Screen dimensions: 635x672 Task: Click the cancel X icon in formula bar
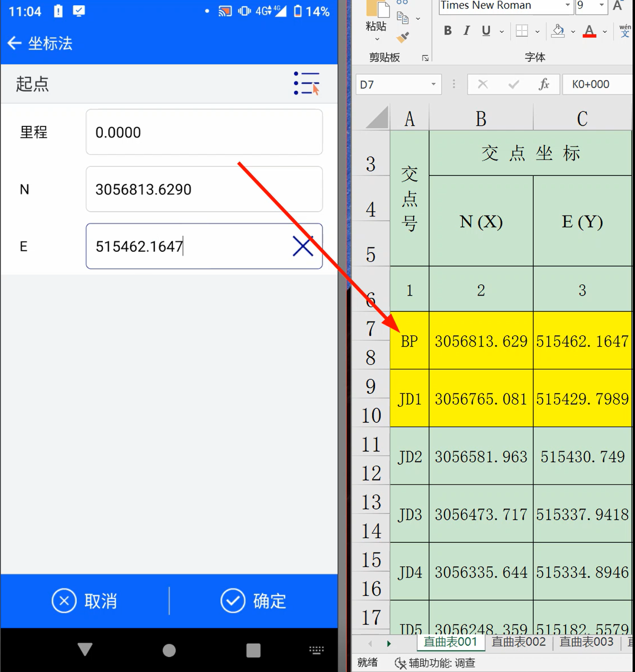(x=483, y=84)
